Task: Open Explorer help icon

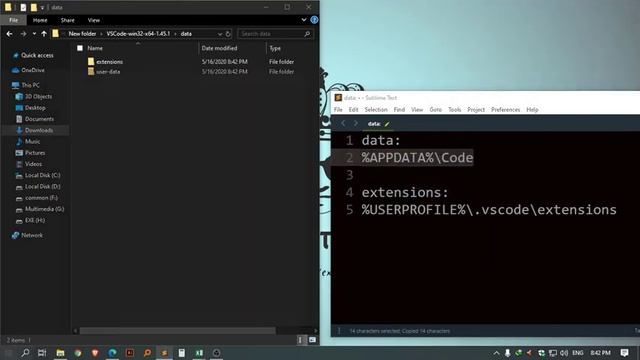Action: pos(314,20)
